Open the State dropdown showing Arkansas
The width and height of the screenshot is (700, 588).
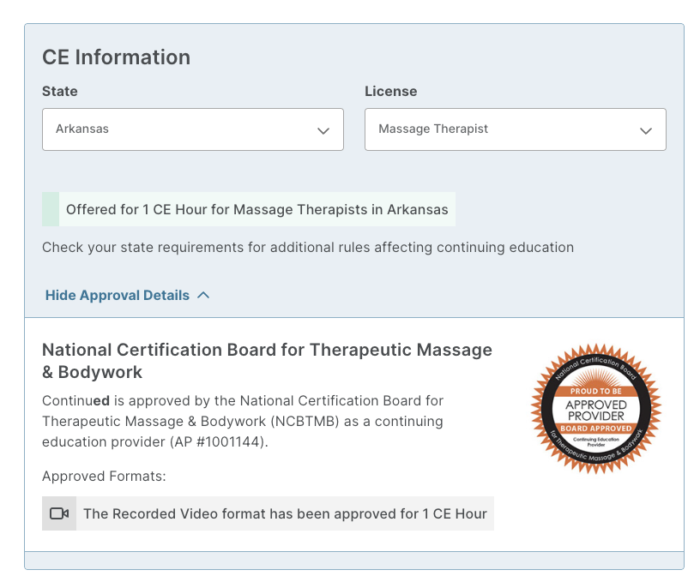pyautogui.click(x=192, y=129)
